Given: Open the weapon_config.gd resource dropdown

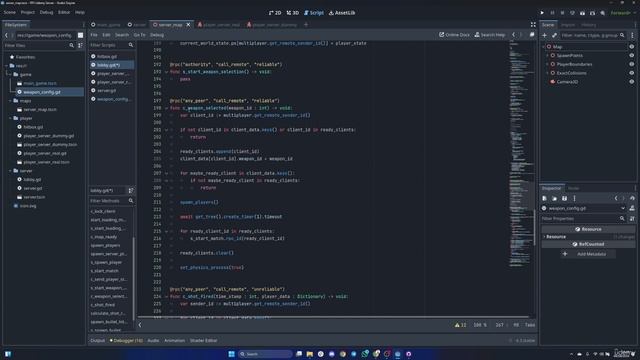Looking at the screenshot, I should 584,208.
